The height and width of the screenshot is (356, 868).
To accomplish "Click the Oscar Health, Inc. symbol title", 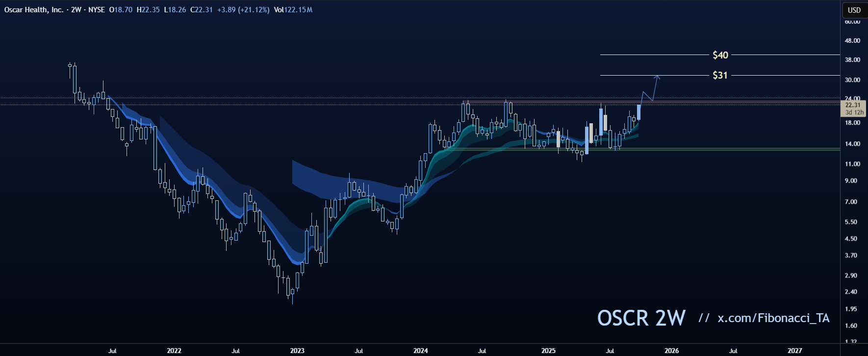I will 33,10.
